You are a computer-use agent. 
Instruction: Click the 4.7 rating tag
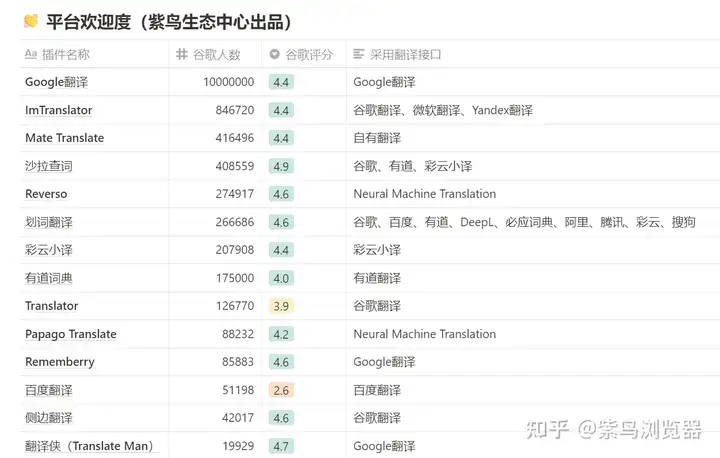(281, 447)
